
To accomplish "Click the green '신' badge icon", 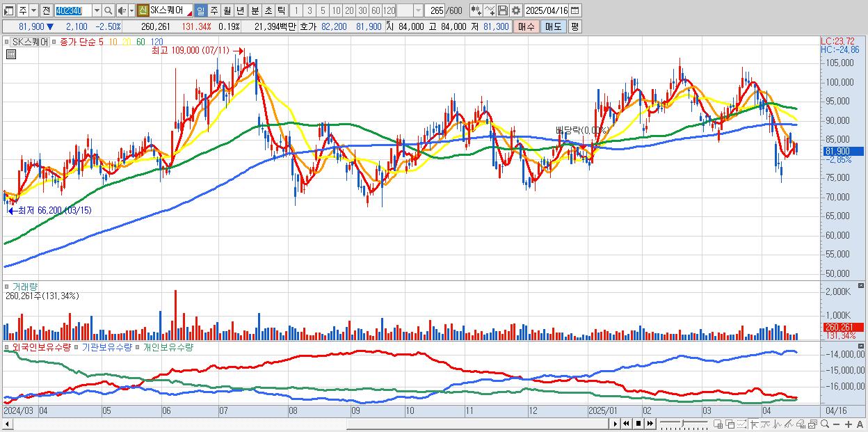I will coord(143,10).
